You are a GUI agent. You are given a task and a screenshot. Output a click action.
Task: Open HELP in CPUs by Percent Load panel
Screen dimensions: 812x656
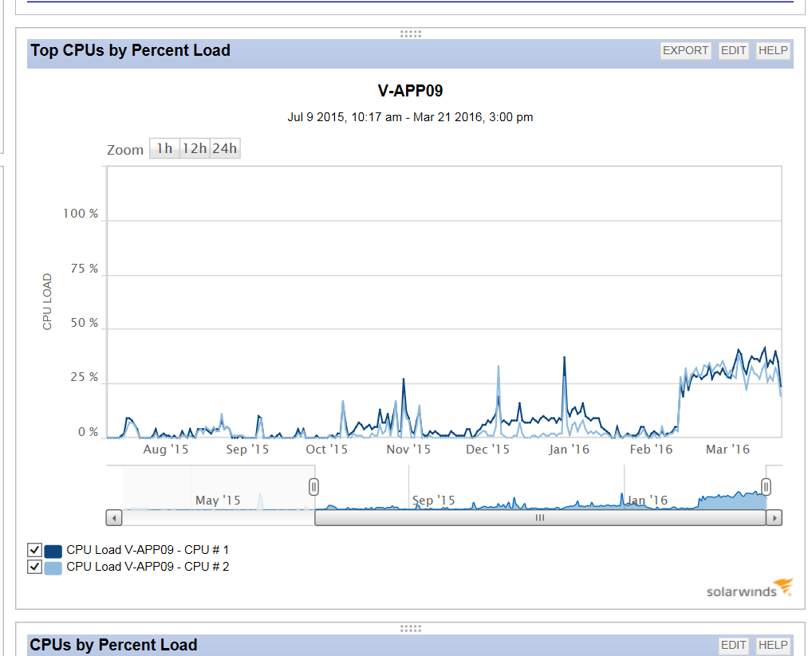point(773,645)
